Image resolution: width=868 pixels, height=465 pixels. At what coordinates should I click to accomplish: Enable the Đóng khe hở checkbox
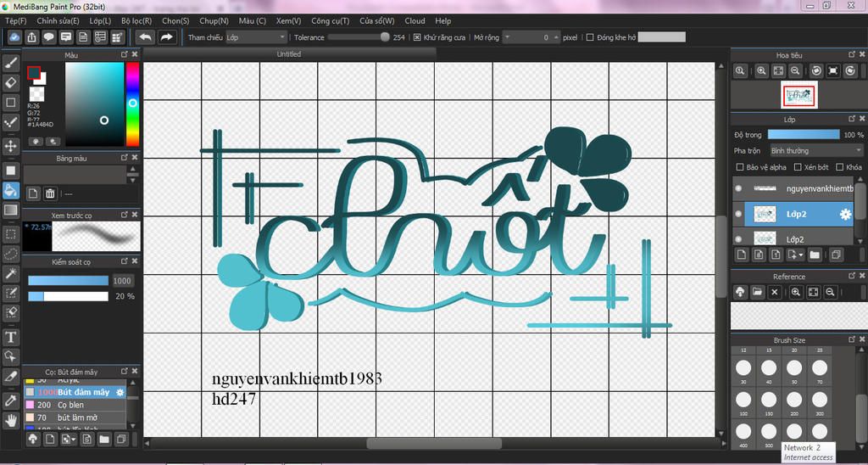coord(590,37)
